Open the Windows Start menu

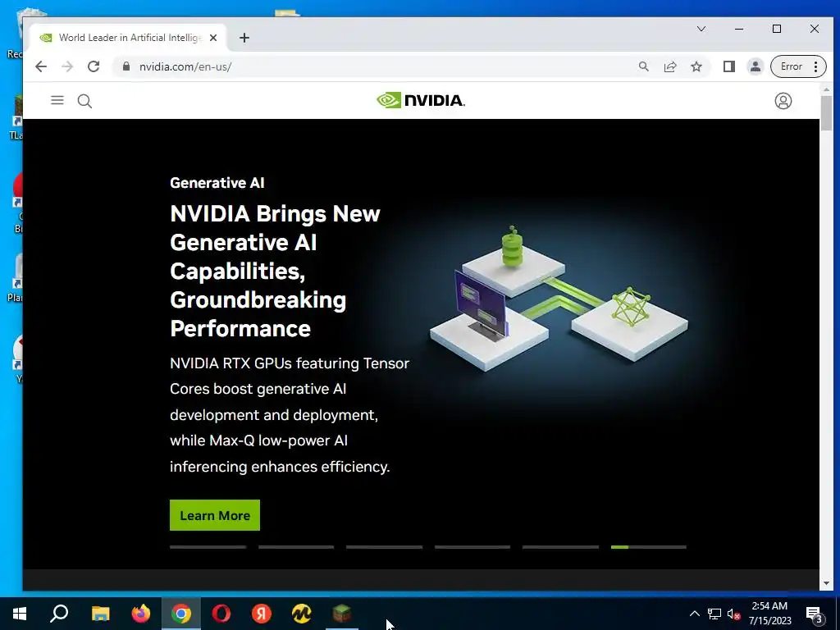[20, 614]
